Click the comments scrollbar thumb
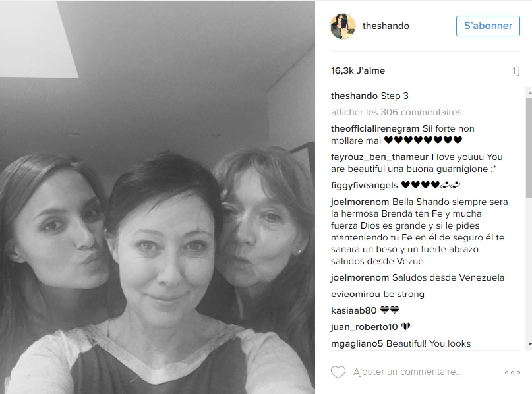Image resolution: width=532 pixels, height=394 pixels. coord(529,148)
